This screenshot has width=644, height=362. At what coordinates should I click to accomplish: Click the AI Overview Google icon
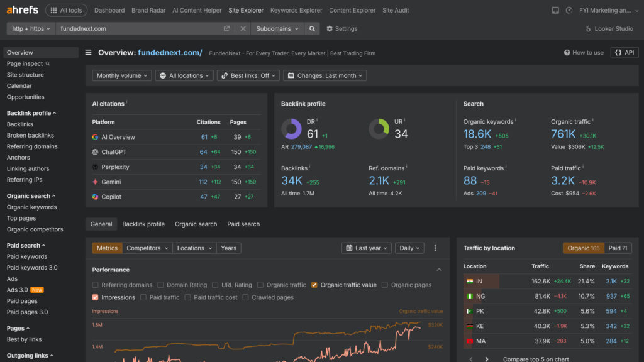tap(96, 137)
